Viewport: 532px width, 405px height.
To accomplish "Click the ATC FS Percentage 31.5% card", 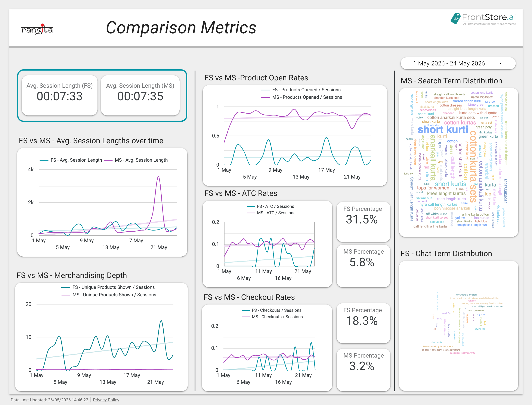I will tap(363, 222).
